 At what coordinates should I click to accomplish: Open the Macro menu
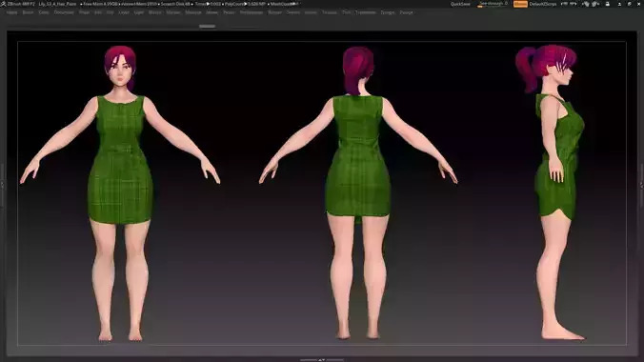155,12
